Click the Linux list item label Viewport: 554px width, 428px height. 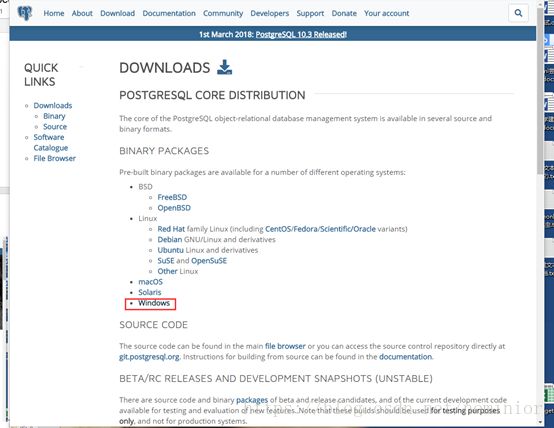(x=147, y=218)
